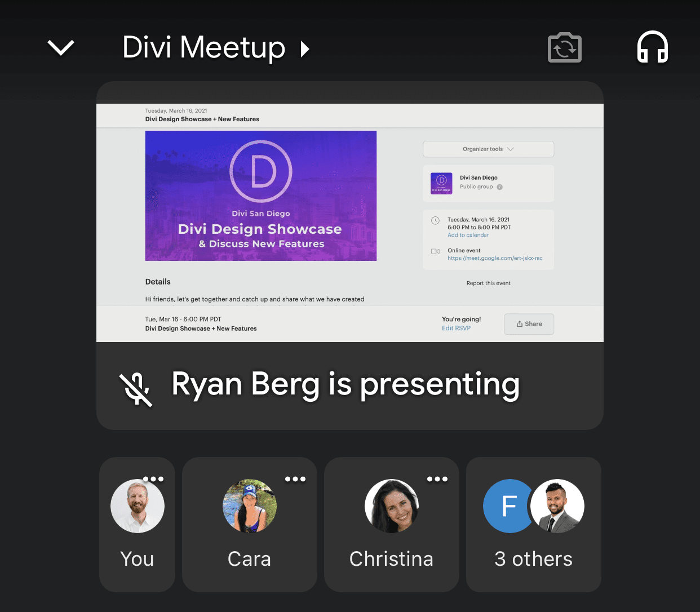The width and height of the screenshot is (700, 612).
Task: Select the 3 others participant tile
Action: coord(533,524)
